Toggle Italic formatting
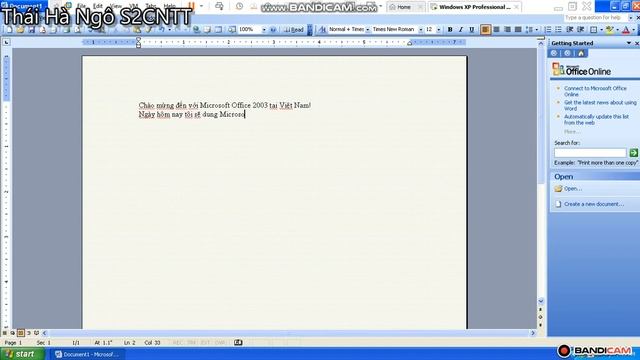 [x=461, y=30]
